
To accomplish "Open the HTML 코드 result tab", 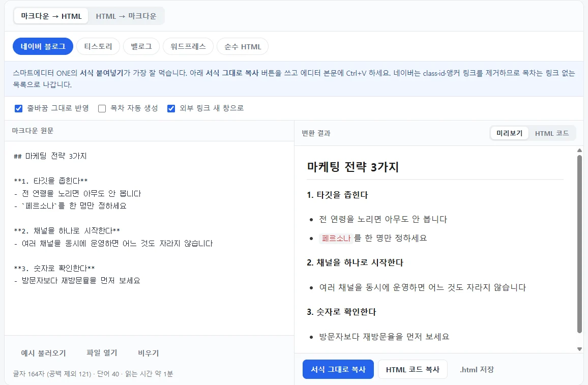I will 551,133.
